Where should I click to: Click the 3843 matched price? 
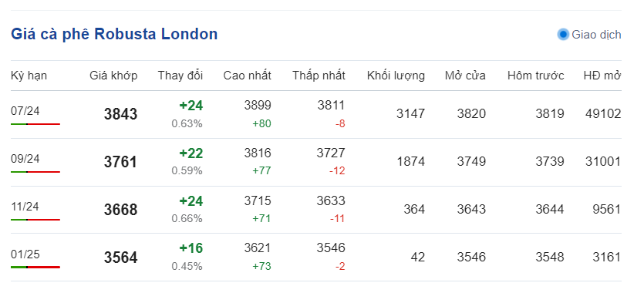click(120, 114)
